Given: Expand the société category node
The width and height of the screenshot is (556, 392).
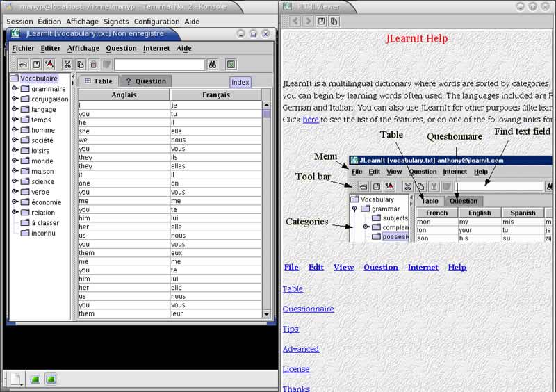Looking at the screenshot, I should coord(15,140).
